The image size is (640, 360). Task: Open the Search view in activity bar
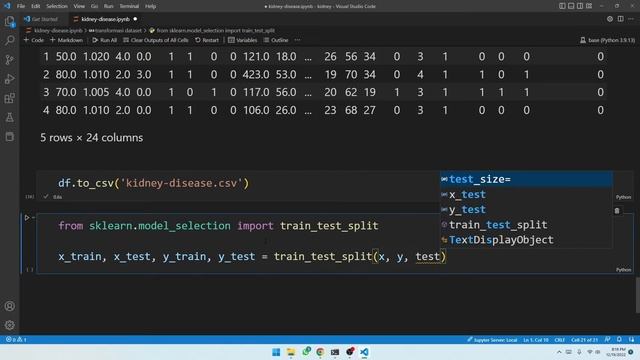[x=9, y=40]
